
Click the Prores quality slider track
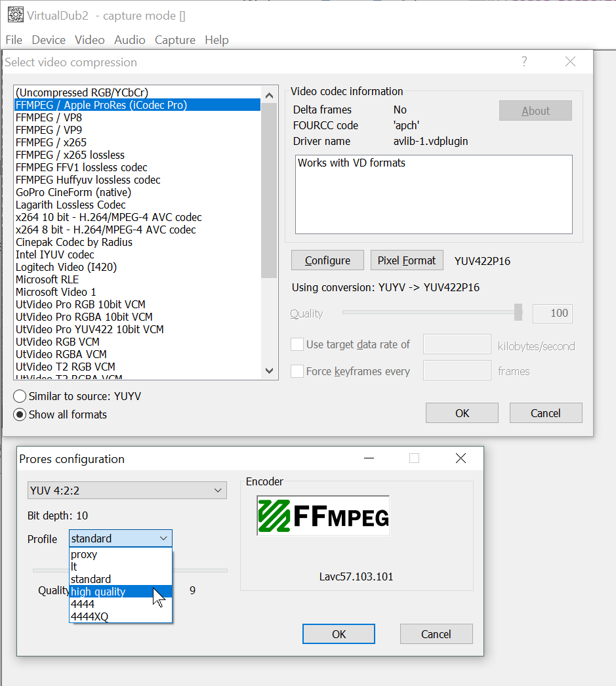(x=201, y=571)
